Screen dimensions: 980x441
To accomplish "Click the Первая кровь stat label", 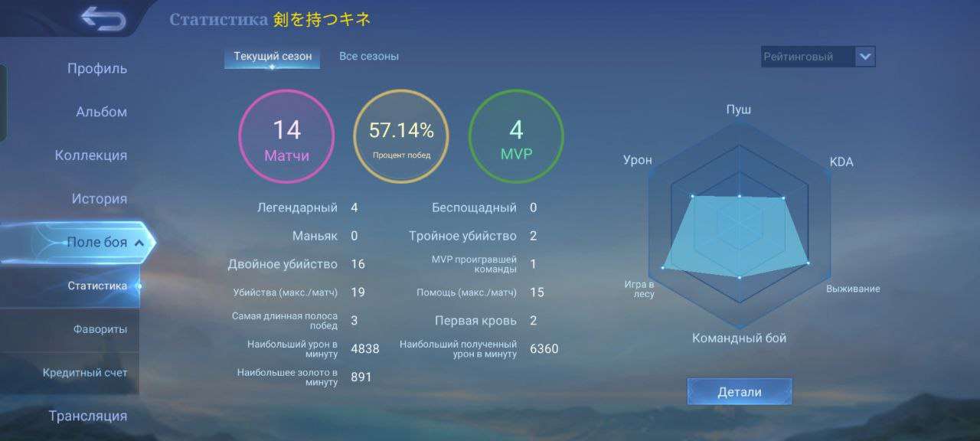I will [x=475, y=321].
